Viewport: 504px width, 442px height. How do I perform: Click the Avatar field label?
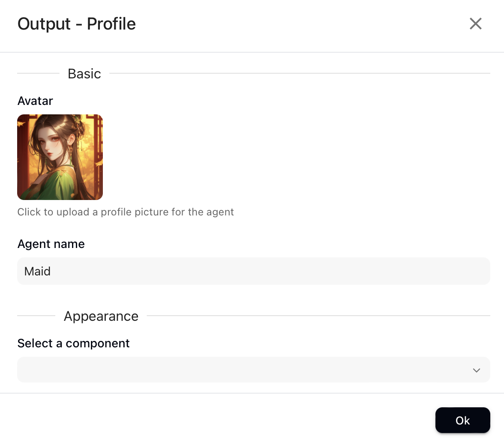[35, 101]
